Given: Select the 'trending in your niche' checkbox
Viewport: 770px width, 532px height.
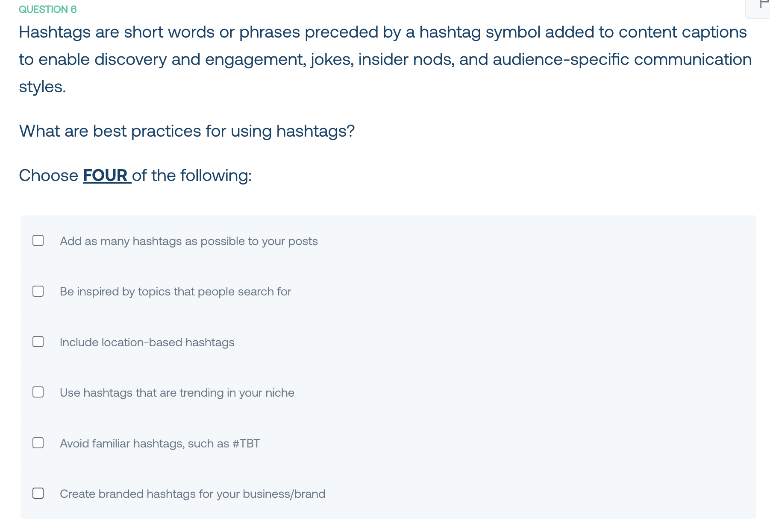Looking at the screenshot, I should [38, 392].
